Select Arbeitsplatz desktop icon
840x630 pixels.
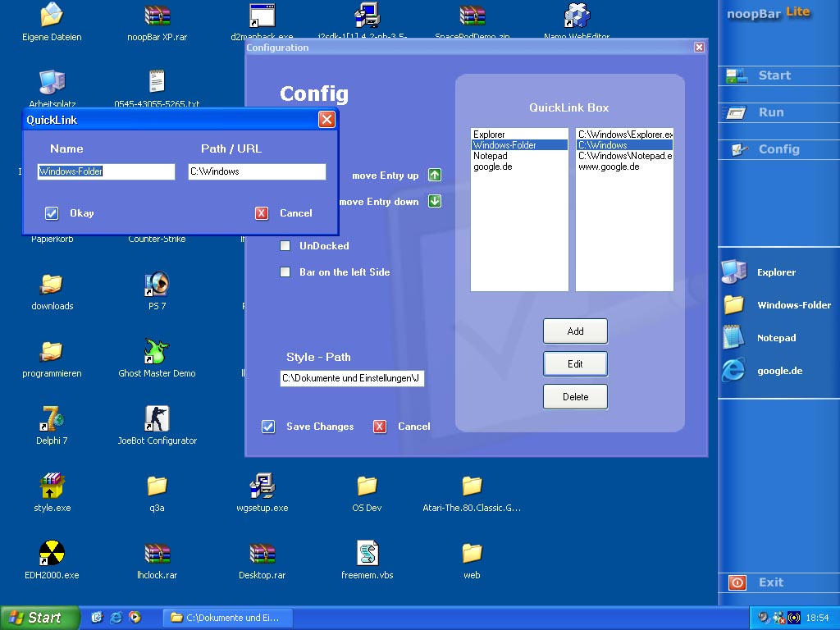click(52, 89)
